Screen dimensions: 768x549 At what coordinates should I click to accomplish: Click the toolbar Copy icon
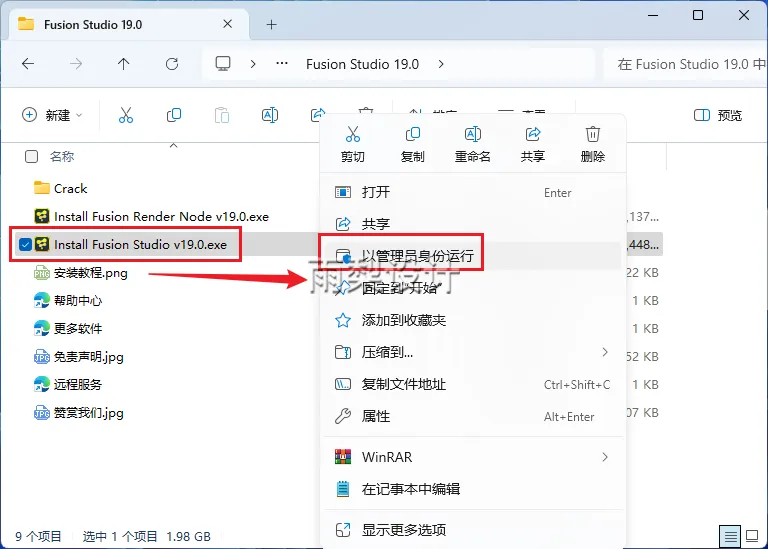(x=174, y=115)
